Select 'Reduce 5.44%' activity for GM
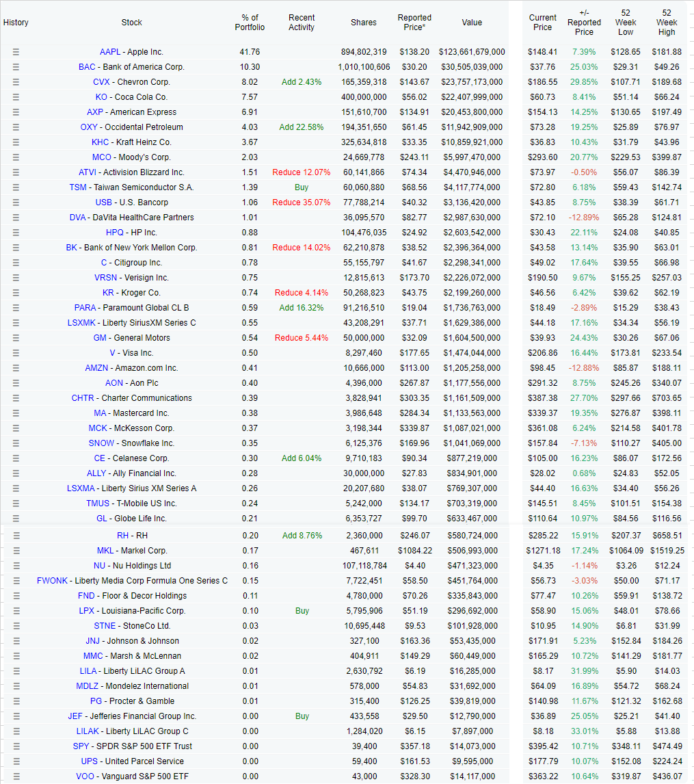 pyautogui.click(x=302, y=338)
